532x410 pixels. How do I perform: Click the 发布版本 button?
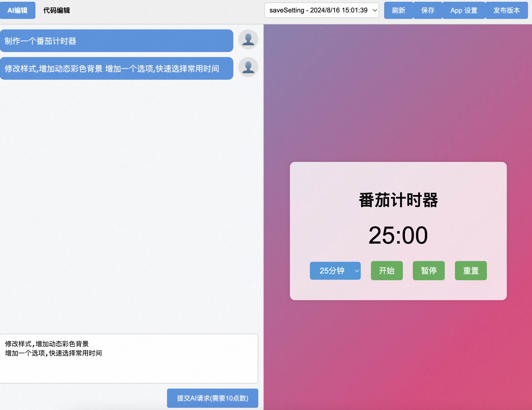(x=507, y=10)
